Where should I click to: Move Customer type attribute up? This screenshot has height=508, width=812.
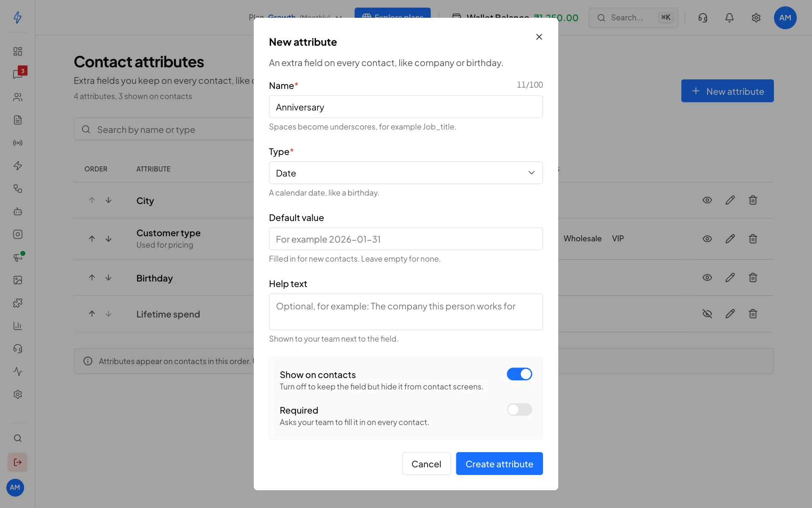point(92,239)
